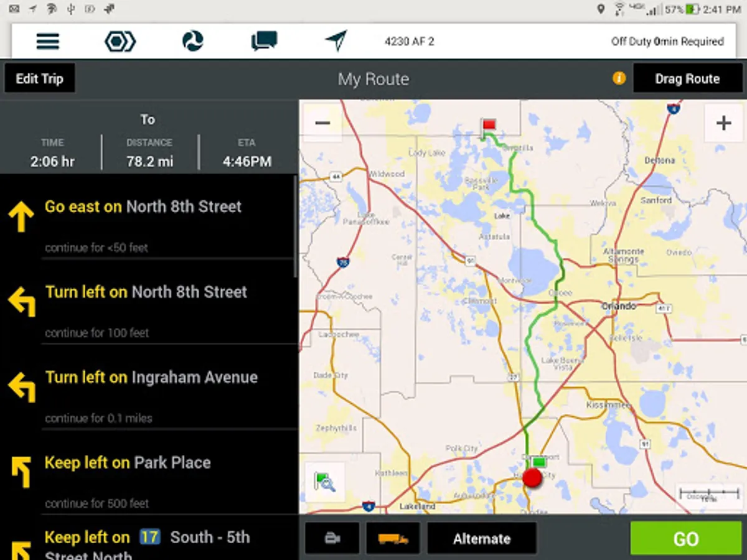
Task: Tap Sanford label on the map
Action: point(656,200)
